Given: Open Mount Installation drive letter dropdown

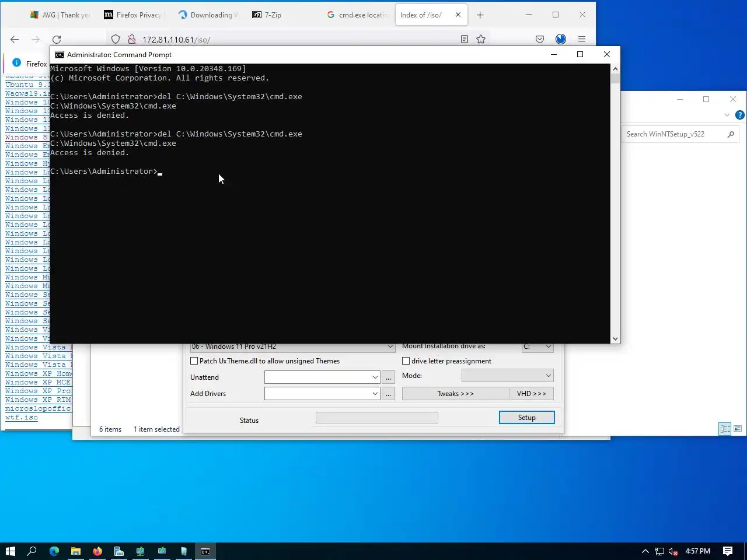Looking at the screenshot, I should tap(537, 347).
